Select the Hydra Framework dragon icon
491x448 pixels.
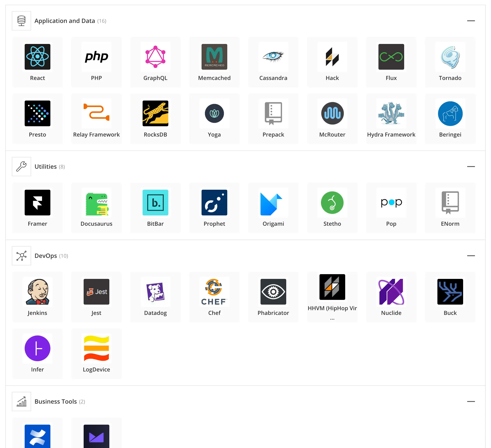tap(391, 113)
